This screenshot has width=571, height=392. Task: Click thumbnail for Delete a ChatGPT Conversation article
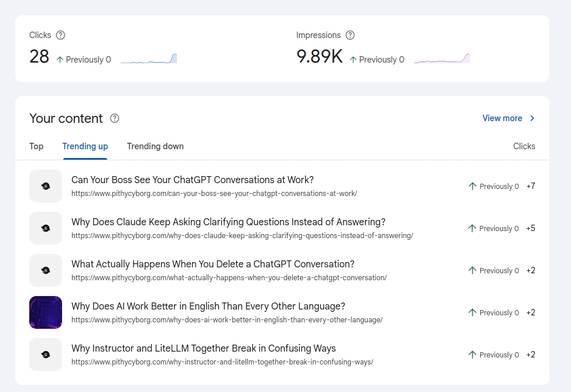pos(46,270)
